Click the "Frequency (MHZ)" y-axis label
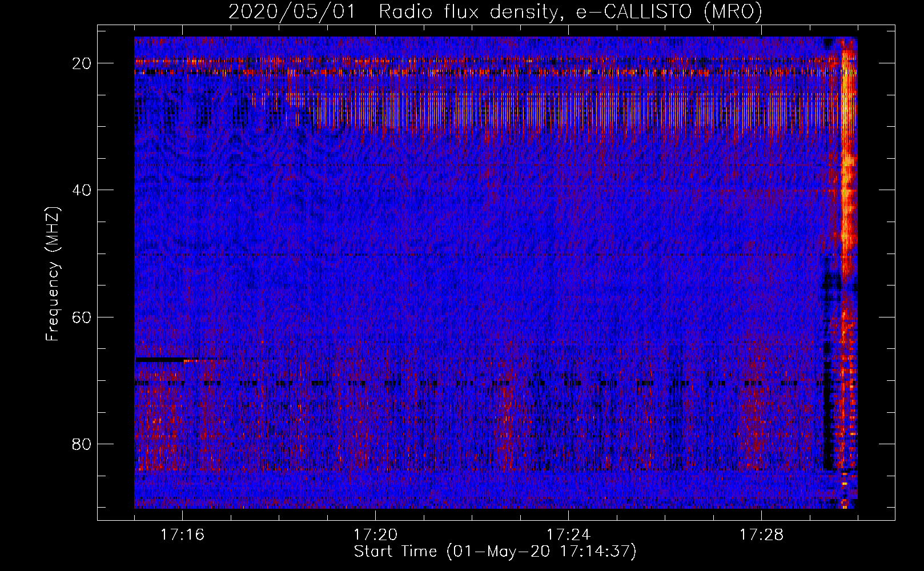 (53, 274)
